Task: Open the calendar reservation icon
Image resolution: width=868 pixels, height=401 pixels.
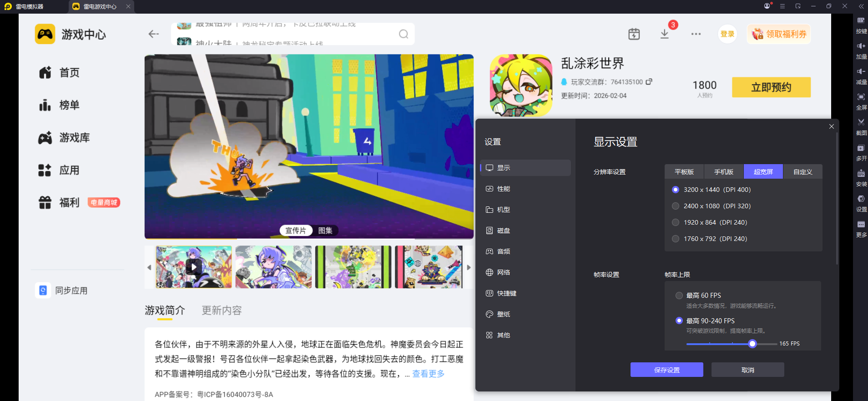Action: [x=634, y=34]
